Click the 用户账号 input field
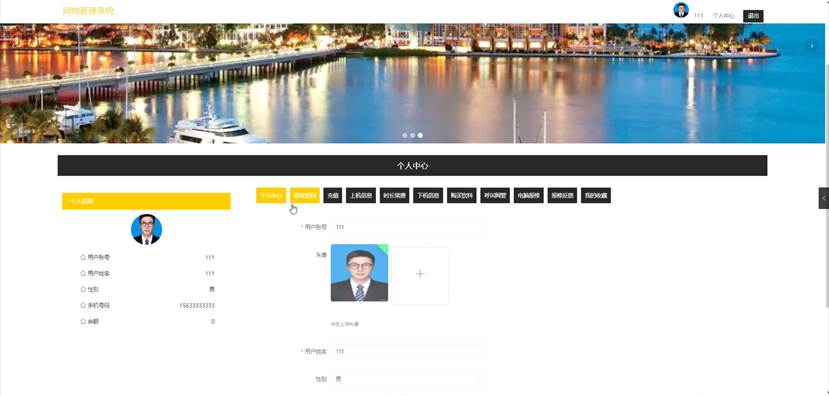 pyautogui.click(x=408, y=227)
